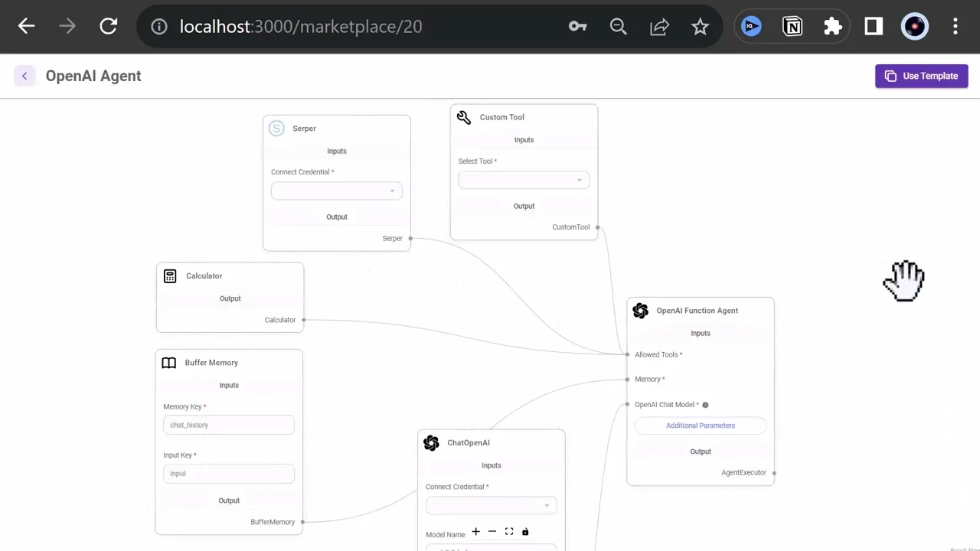Click the AgentExecutor output handle dot
The height and width of the screenshot is (551, 980).
tap(775, 473)
